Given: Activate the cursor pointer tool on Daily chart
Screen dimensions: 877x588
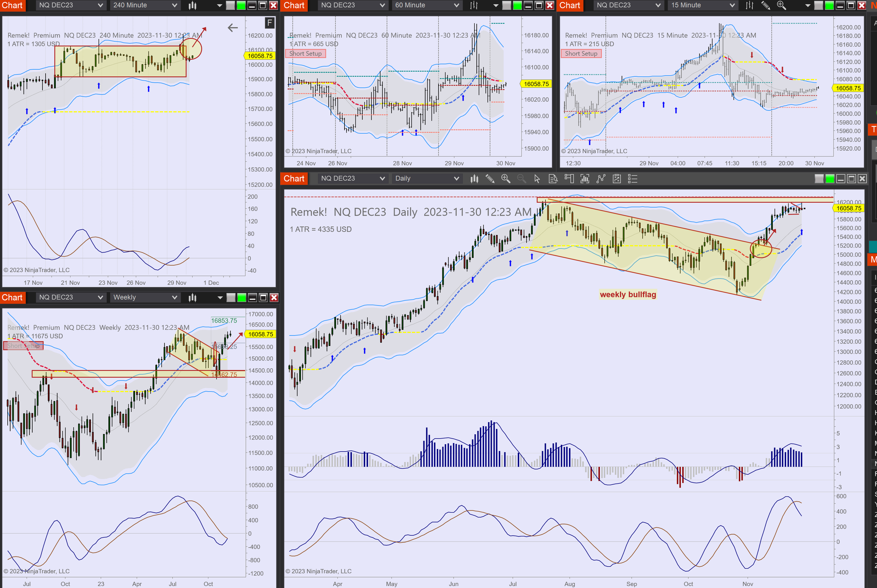Looking at the screenshot, I should point(537,179).
